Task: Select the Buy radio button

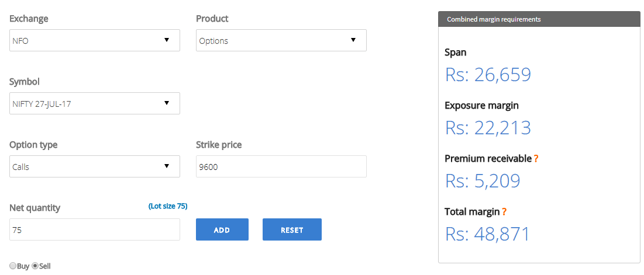Action: pyautogui.click(x=13, y=266)
